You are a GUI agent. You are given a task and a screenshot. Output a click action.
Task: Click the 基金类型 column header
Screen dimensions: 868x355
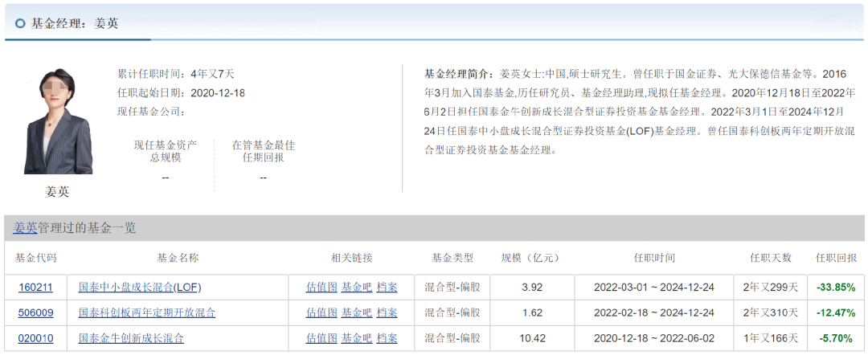pyautogui.click(x=452, y=259)
